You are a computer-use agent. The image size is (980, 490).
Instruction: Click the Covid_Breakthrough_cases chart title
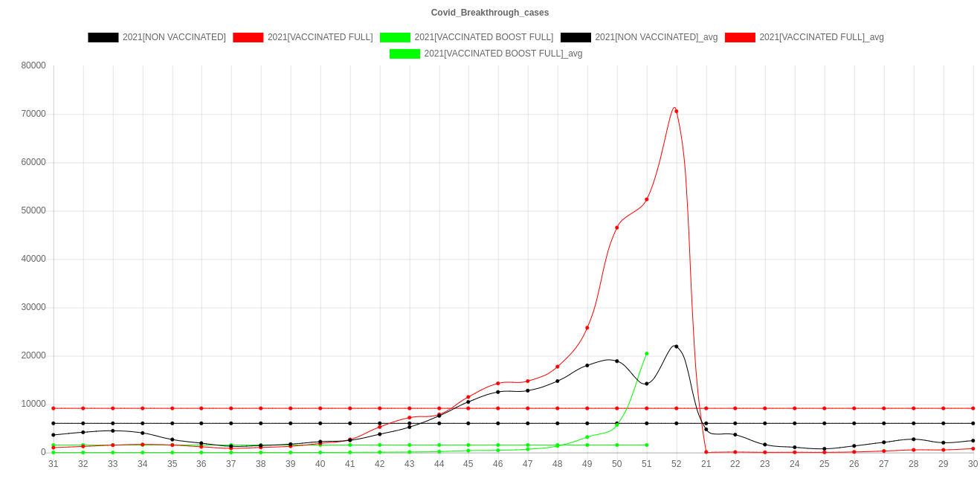pyautogui.click(x=490, y=13)
